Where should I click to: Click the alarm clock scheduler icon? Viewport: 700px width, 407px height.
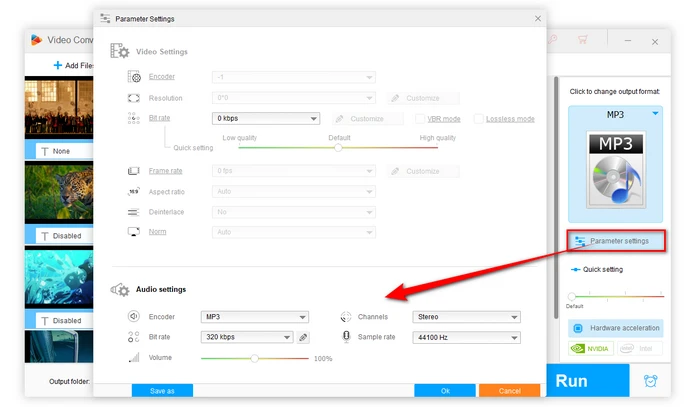(650, 381)
